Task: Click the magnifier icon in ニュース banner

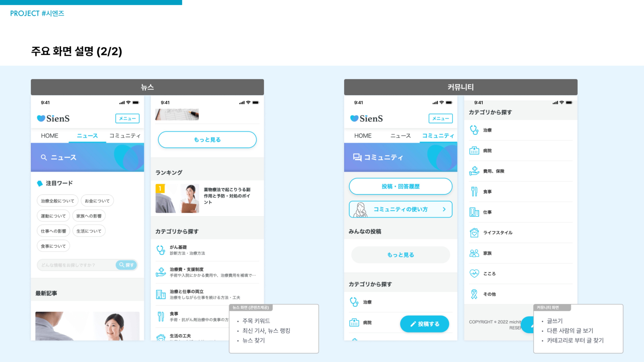Action: coord(44,157)
